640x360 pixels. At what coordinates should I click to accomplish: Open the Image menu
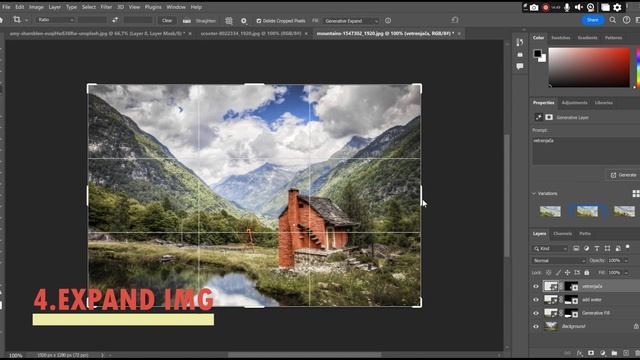tap(36, 7)
